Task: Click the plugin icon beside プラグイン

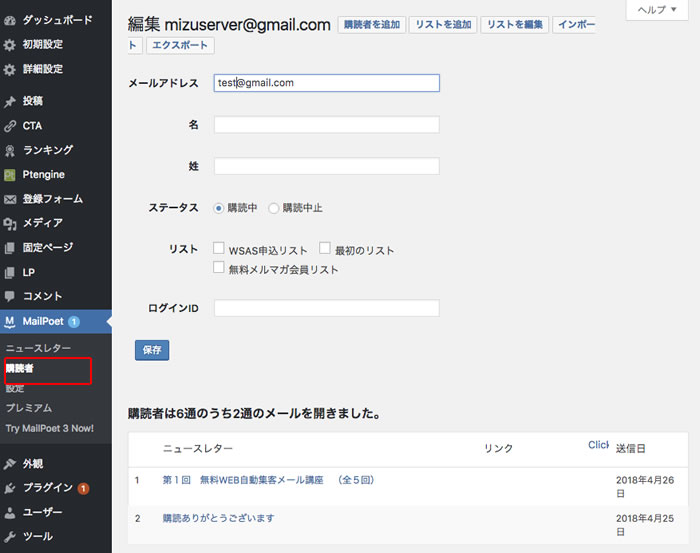Action: 10,488
